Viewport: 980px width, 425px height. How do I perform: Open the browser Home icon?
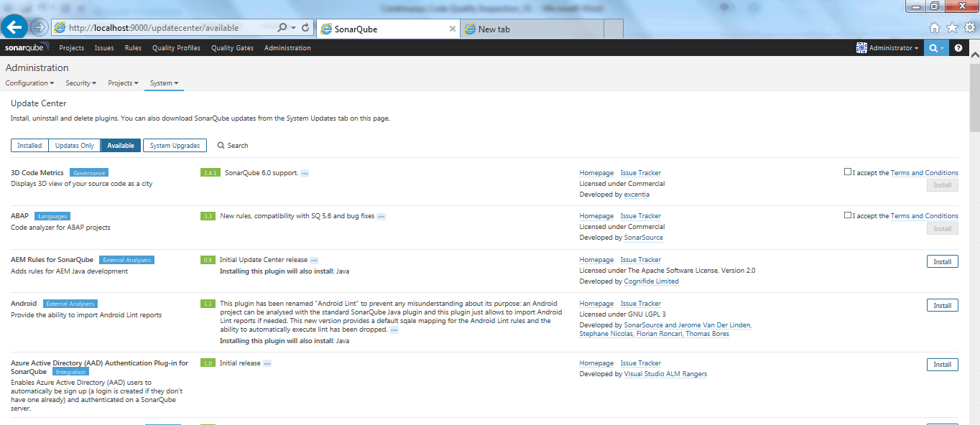[x=935, y=28]
